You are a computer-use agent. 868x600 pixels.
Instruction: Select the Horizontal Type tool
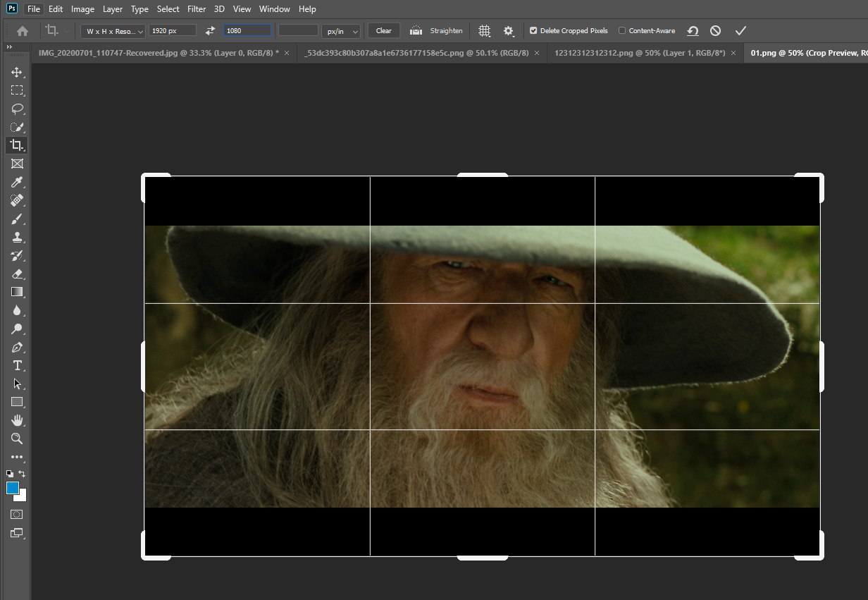click(x=17, y=365)
